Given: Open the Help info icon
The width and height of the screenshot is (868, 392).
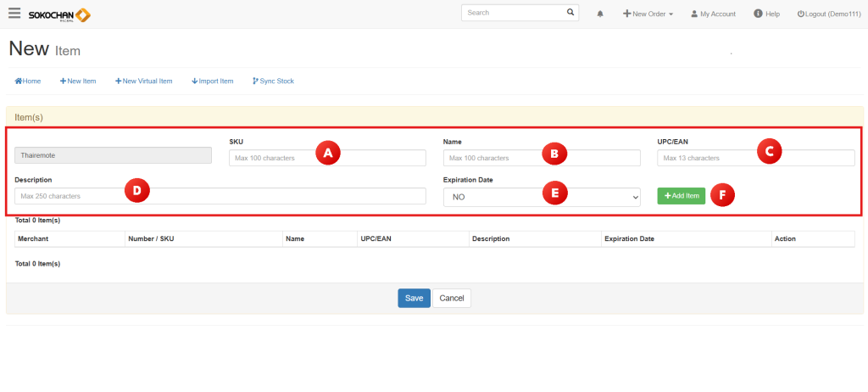Looking at the screenshot, I should 757,14.
